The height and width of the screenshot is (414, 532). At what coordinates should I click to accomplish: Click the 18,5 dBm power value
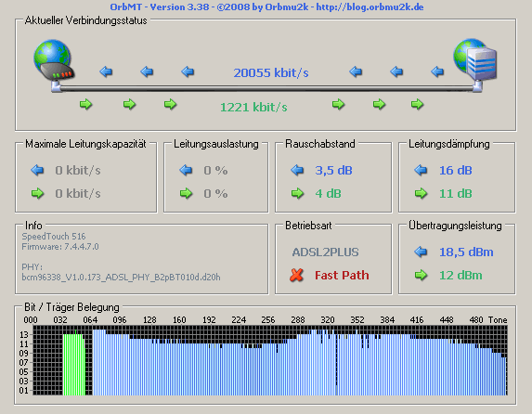coord(466,252)
